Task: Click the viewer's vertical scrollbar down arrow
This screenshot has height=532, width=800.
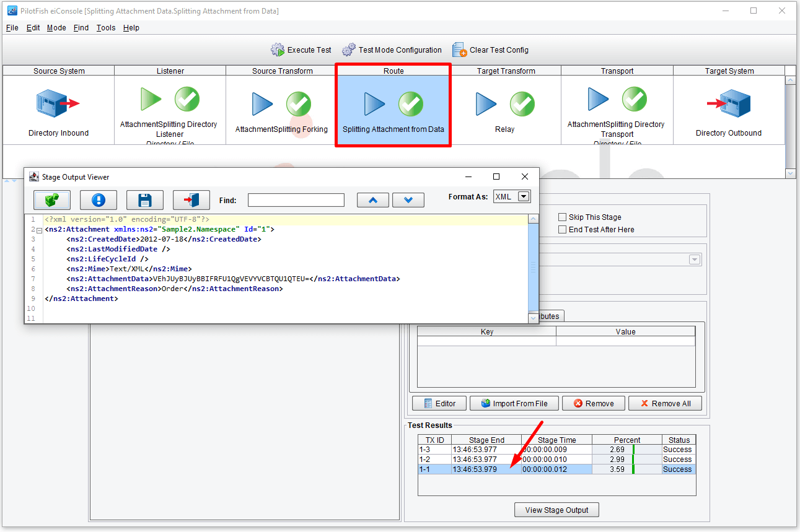Action: point(533,318)
